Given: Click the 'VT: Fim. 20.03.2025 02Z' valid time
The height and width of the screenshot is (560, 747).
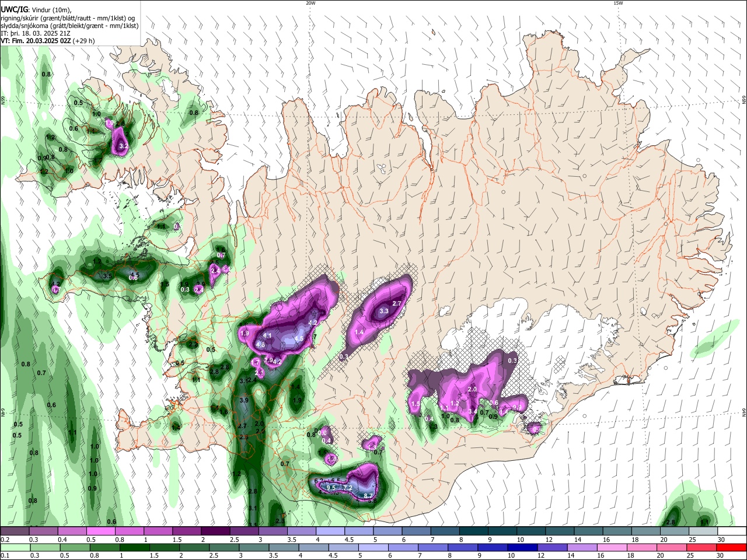Looking at the screenshot, I should click(36, 41).
